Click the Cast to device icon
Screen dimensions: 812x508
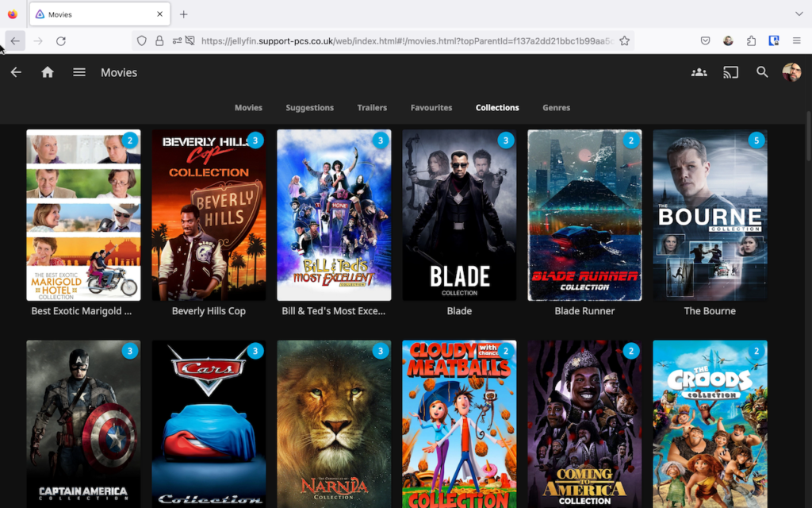[x=730, y=72]
